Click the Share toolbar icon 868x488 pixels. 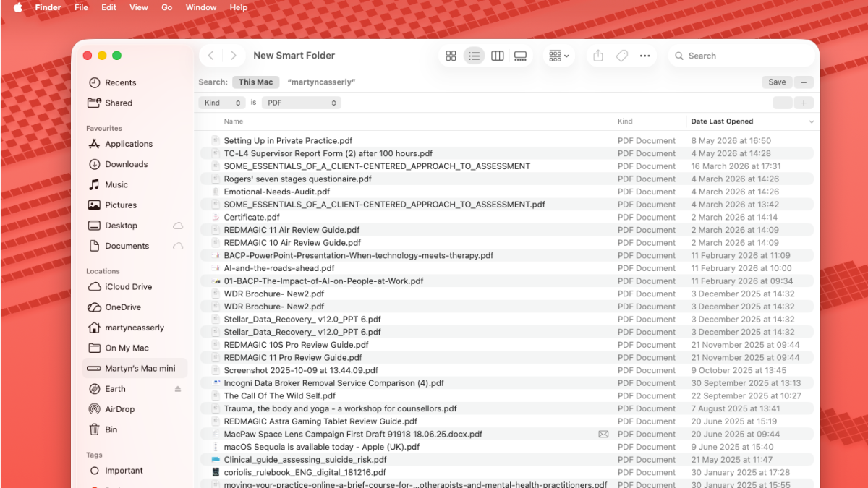(598, 56)
